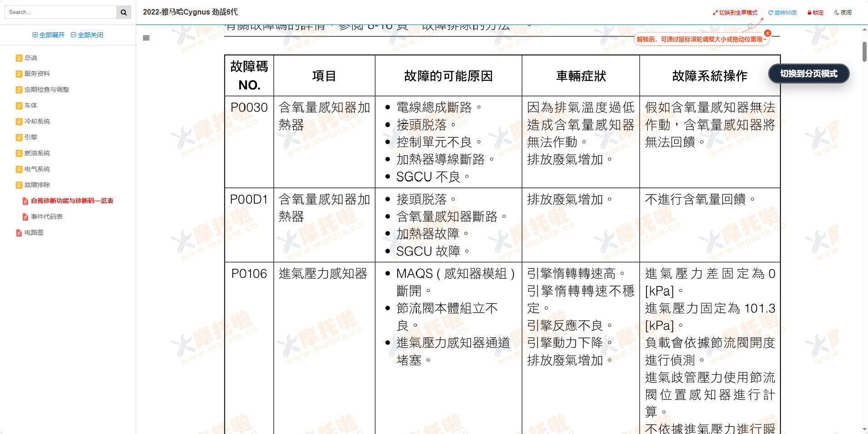Click the 2022-雅马哈Cygnus 劲战6代 title
868x434 pixels.
pos(190,12)
